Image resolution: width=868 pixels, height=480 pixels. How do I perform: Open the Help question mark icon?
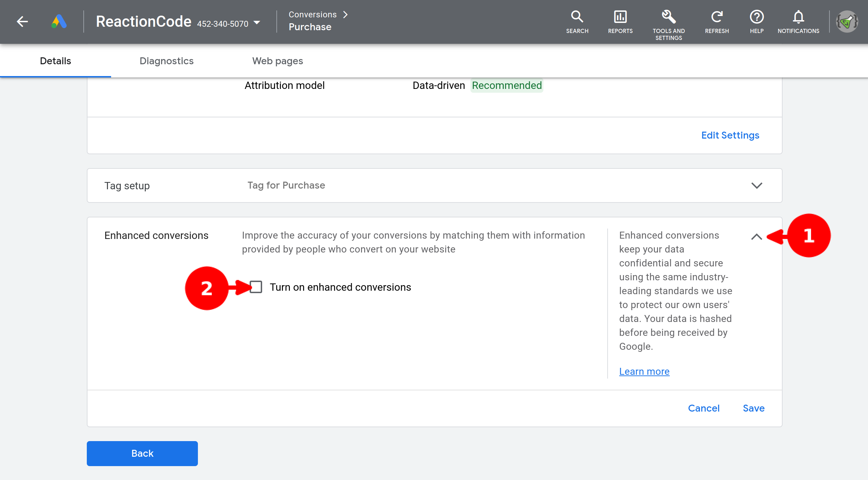[x=757, y=22]
